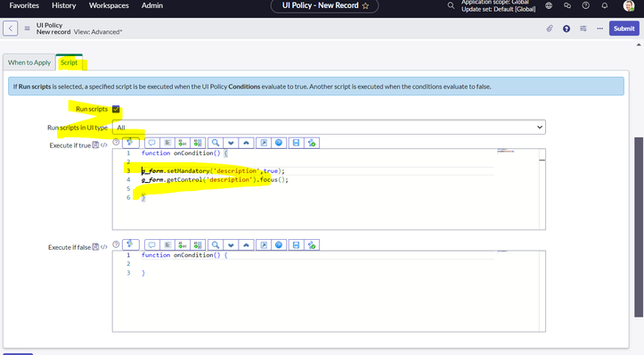Uncheck the Run scripts checkbox
644x355 pixels.
click(x=116, y=109)
